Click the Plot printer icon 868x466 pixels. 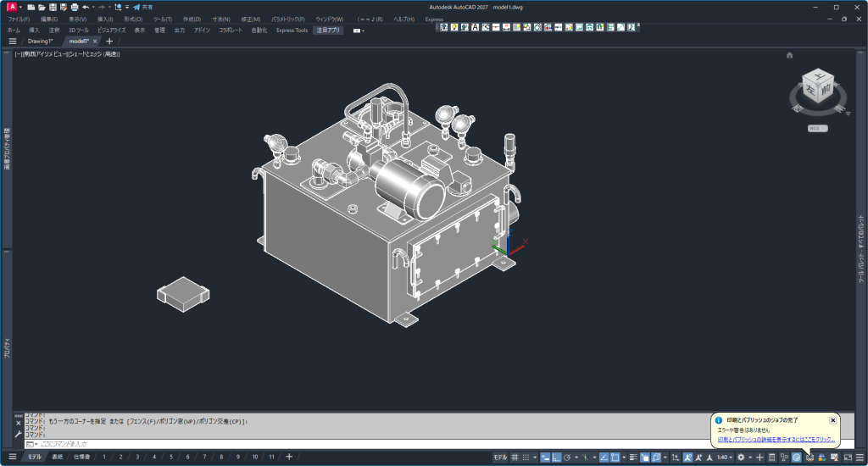(75, 7)
